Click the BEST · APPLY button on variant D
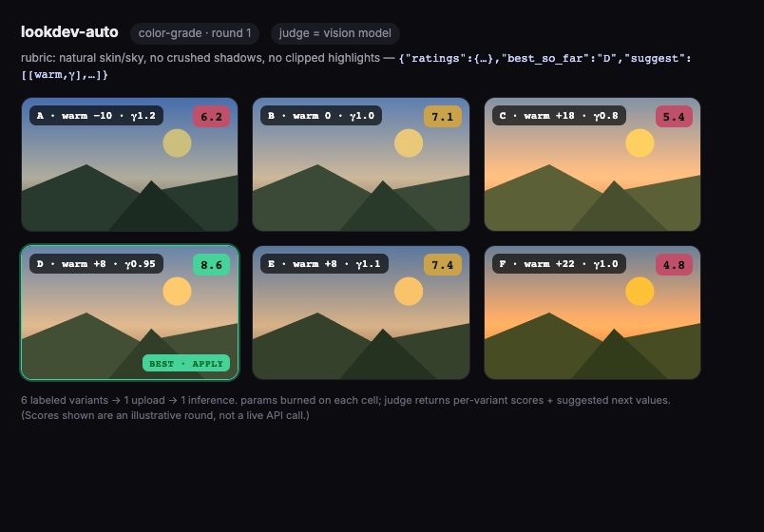Viewport: 764px width, 532px height. (x=186, y=364)
